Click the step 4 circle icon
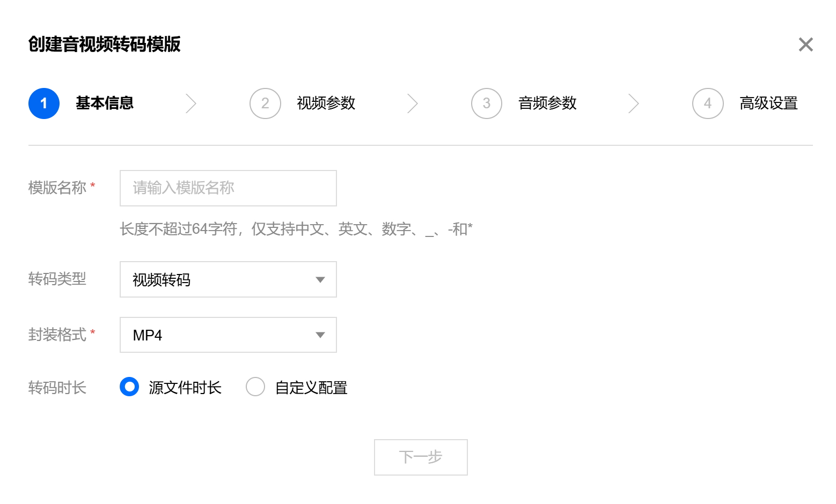 click(708, 103)
